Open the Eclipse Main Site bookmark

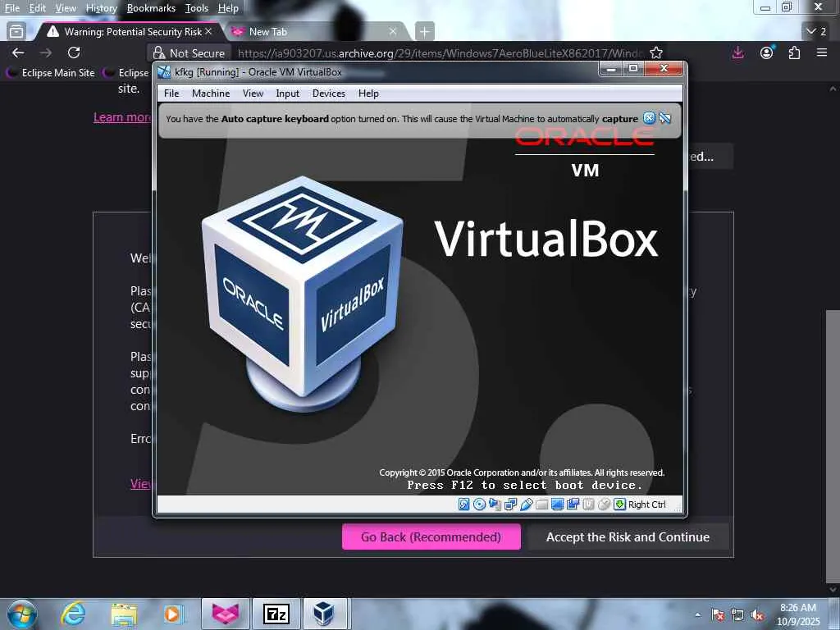51,73
